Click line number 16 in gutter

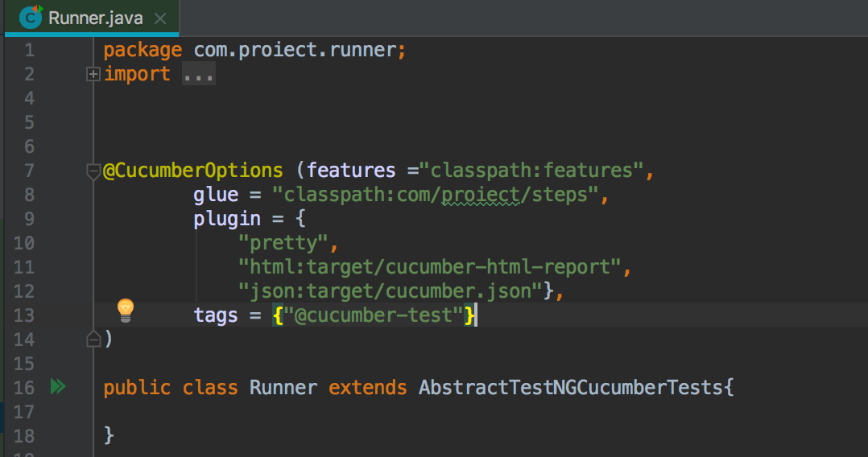(24, 388)
